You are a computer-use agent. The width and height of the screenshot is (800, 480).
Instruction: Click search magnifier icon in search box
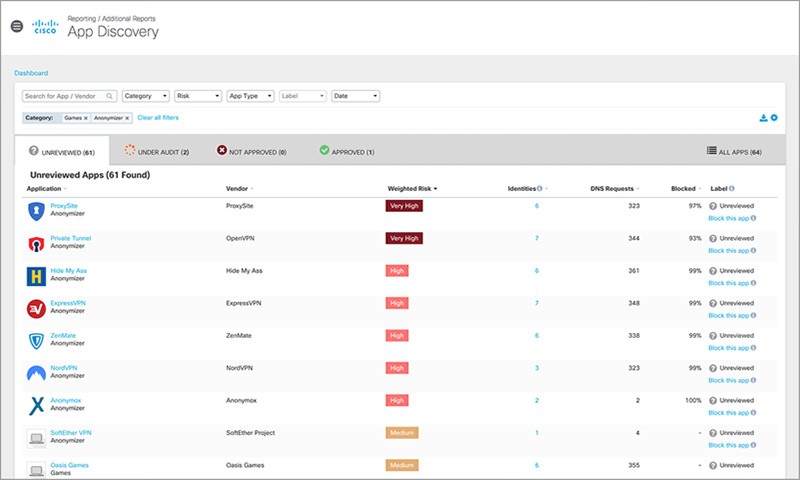pos(109,96)
